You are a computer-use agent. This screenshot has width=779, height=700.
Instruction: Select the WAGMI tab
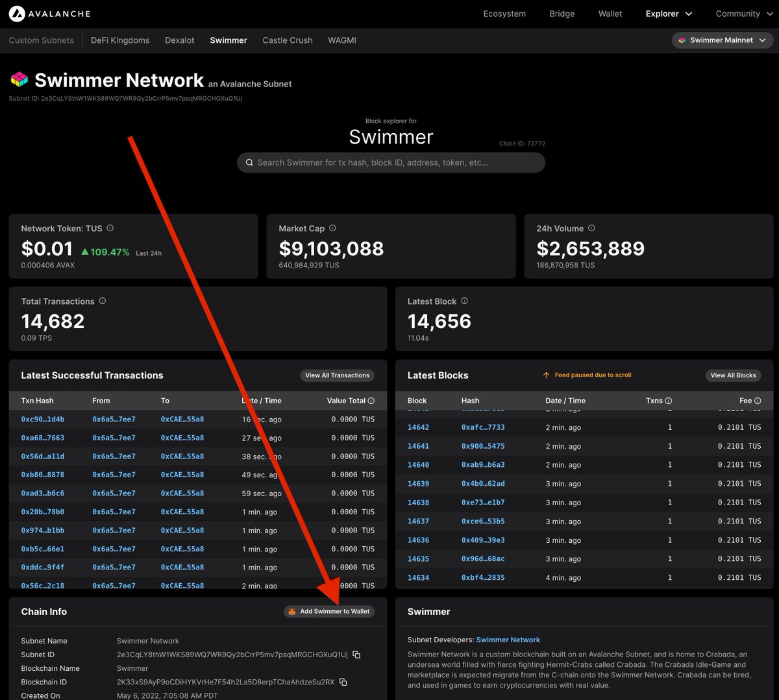342,40
